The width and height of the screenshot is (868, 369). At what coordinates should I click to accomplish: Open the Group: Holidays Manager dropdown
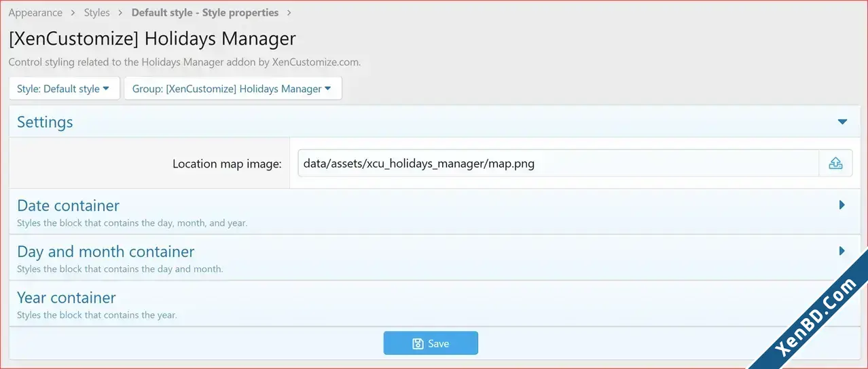point(233,88)
